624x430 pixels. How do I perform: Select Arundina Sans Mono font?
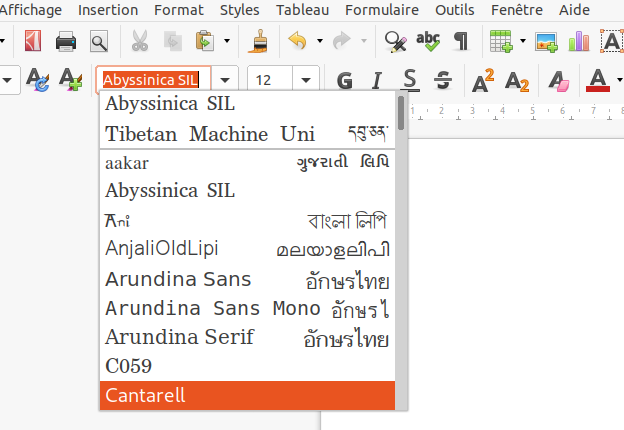248,309
